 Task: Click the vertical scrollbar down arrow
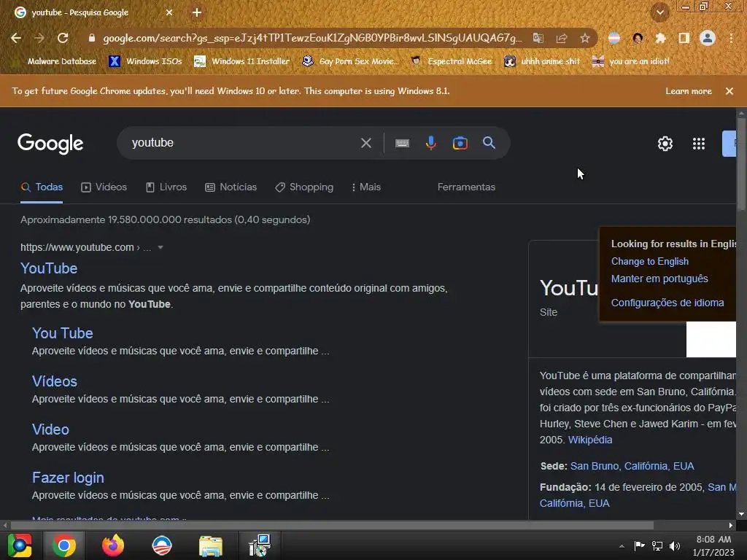(741, 514)
